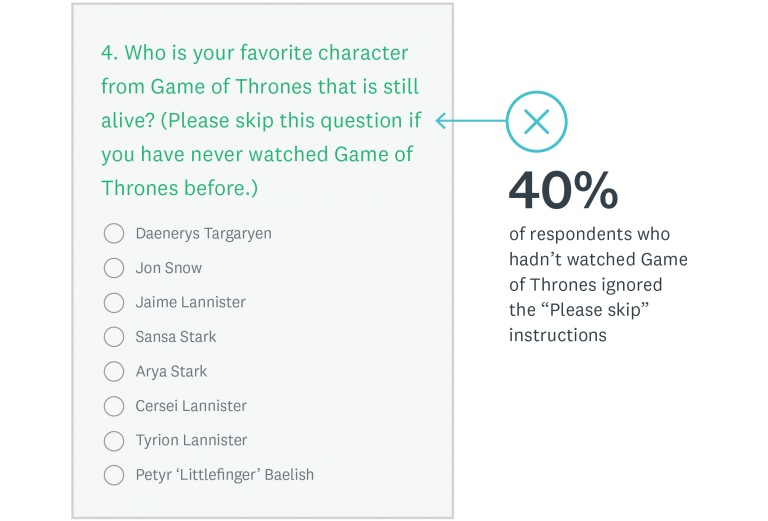This screenshot has width=768, height=521.
Task: Click the "Cersei Lannister" answer label text
Action: [191, 406]
